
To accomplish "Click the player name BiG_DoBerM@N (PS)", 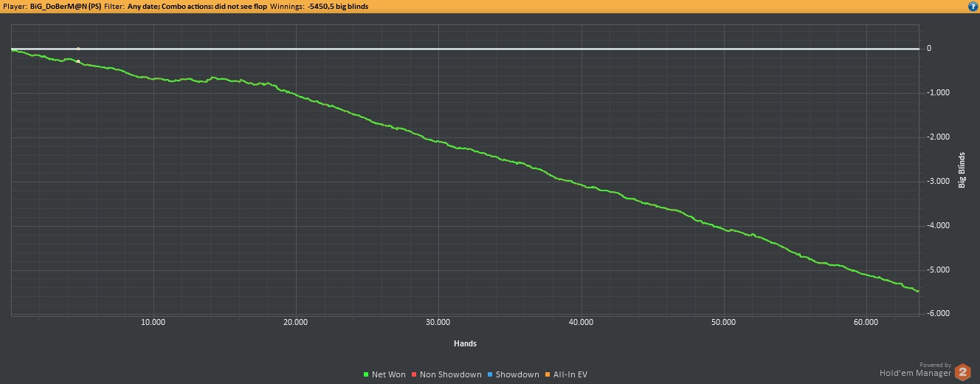I will 66,6.
